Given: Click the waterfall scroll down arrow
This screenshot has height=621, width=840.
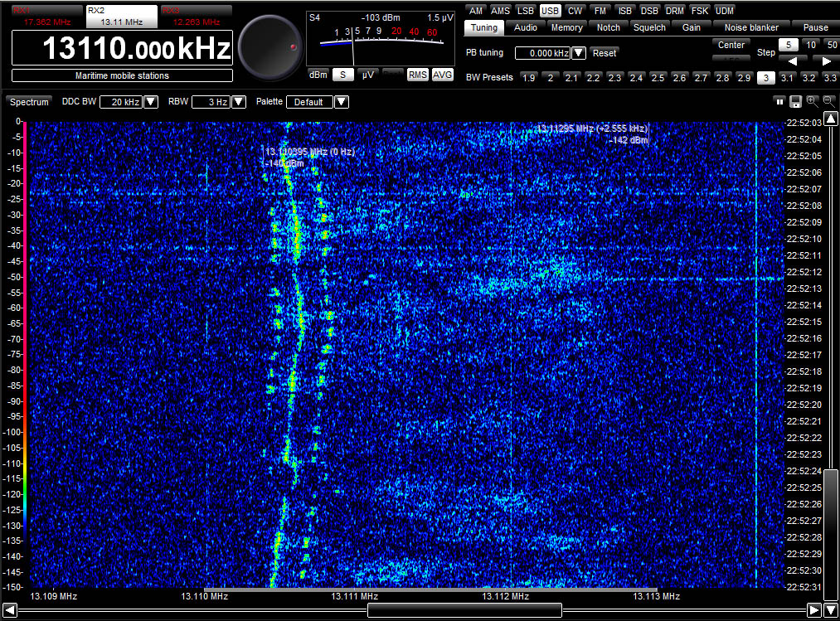Looking at the screenshot, I should (831, 609).
